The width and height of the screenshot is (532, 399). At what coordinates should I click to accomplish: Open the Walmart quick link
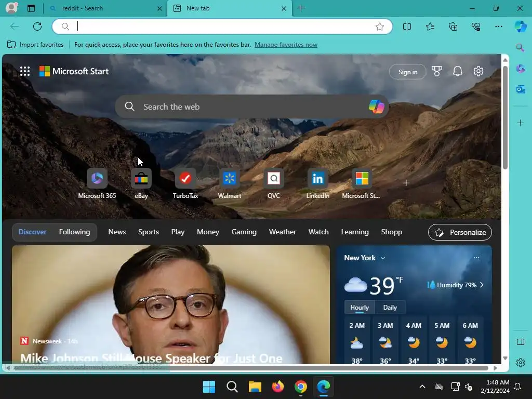[x=229, y=183]
